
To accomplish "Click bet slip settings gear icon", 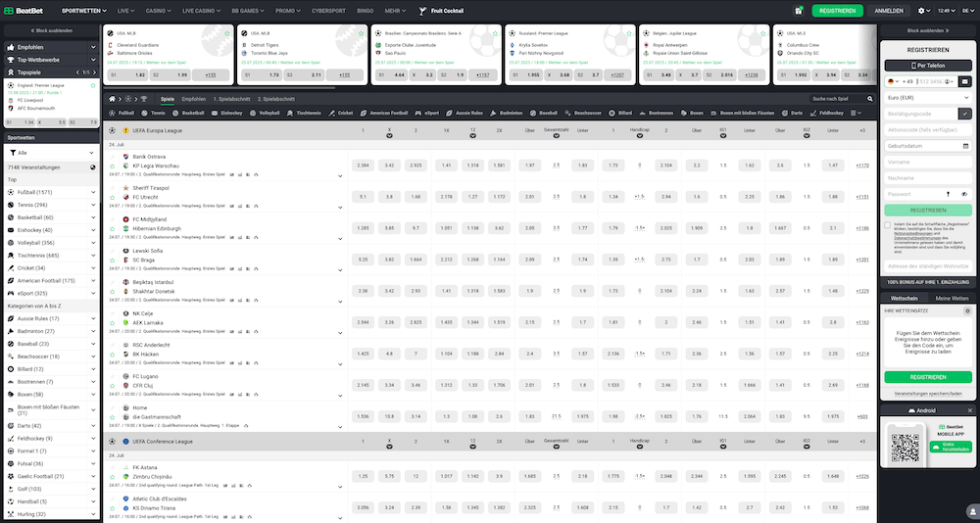I will point(967,310).
